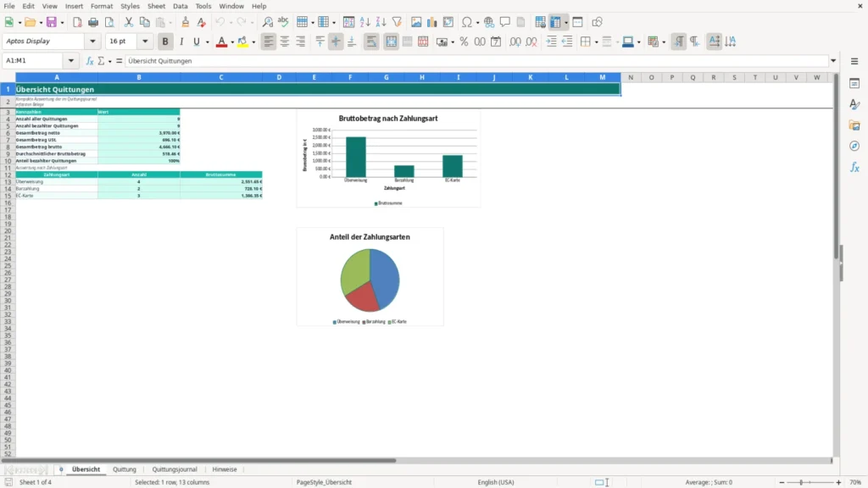
Task: Open Name Box dropdown arrow
Action: tap(71, 60)
